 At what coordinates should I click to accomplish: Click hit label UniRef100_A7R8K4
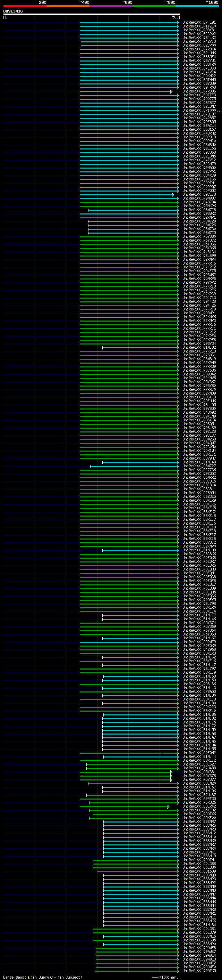199,49
